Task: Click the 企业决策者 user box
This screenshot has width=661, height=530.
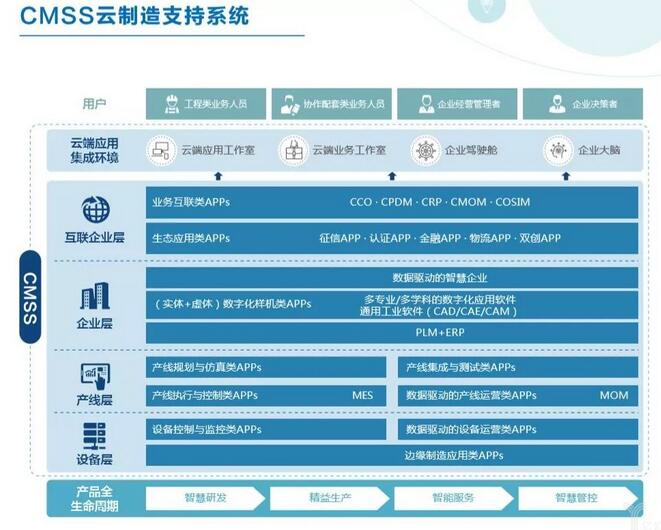Action: [x=583, y=104]
